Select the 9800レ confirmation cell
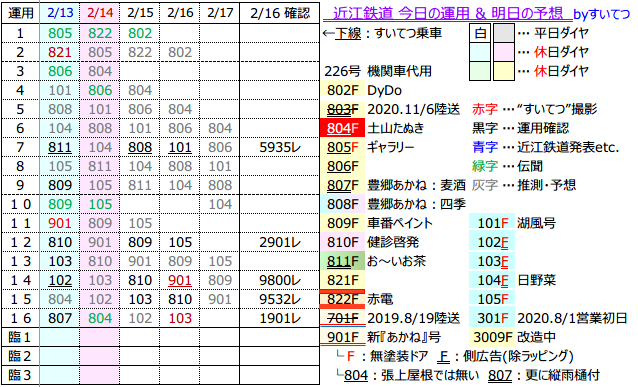The width and height of the screenshot is (638, 387). (280, 280)
